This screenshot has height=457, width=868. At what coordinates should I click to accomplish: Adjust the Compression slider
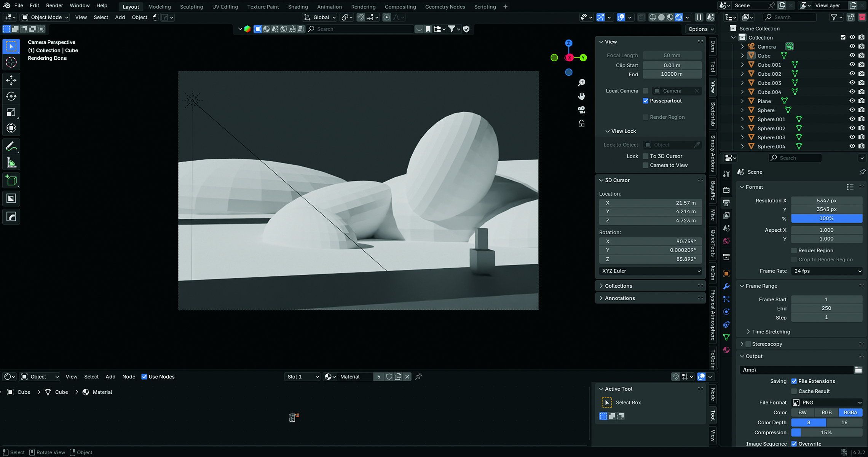tap(827, 432)
